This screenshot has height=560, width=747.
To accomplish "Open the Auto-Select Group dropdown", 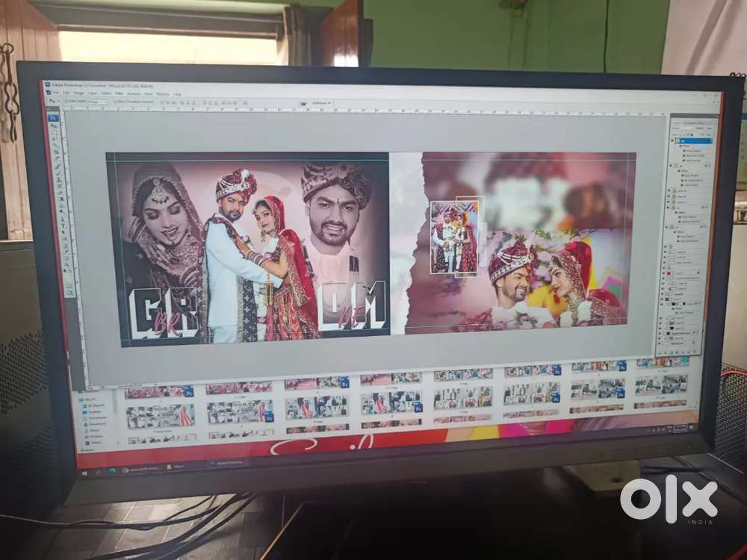I will [x=99, y=102].
